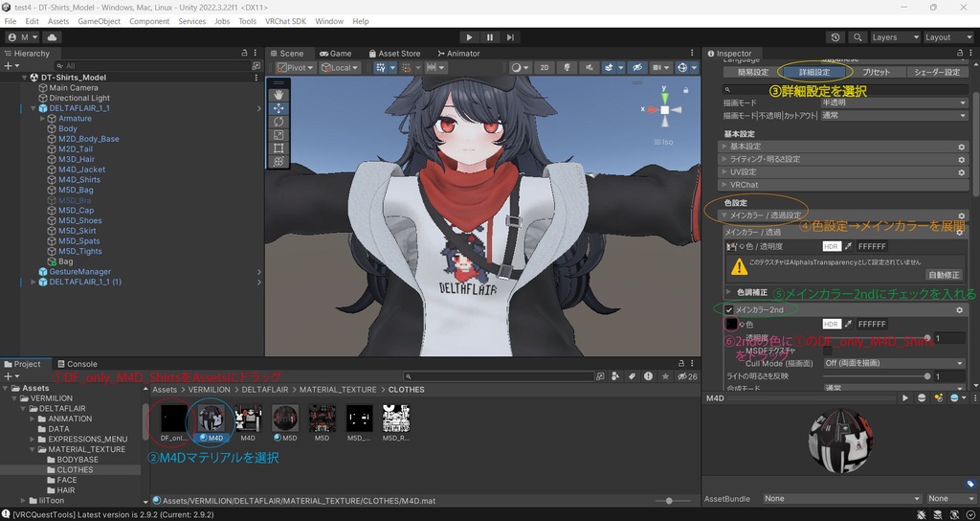Select the 詳細設定 button

(x=814, y=72)
